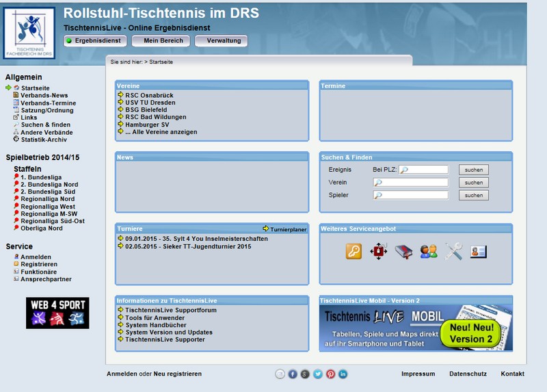Open the Pinterest share icon
547x392 pixels.
point(330,374)
